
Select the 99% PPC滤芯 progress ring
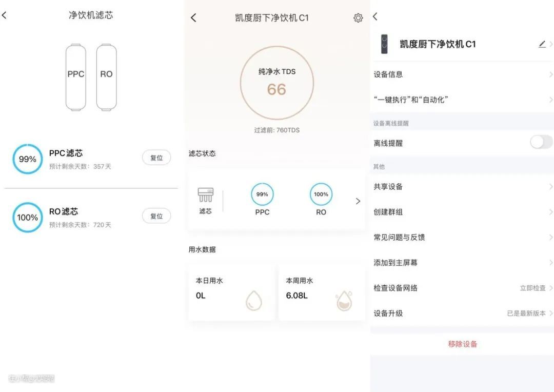click(28, 159)
